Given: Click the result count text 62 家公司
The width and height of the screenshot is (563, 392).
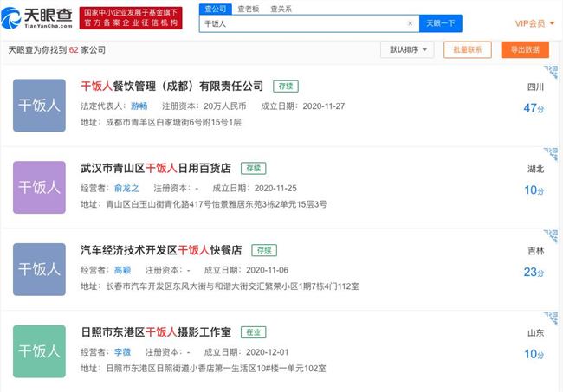Looking at the screenshot, I should tap(87, 50).
